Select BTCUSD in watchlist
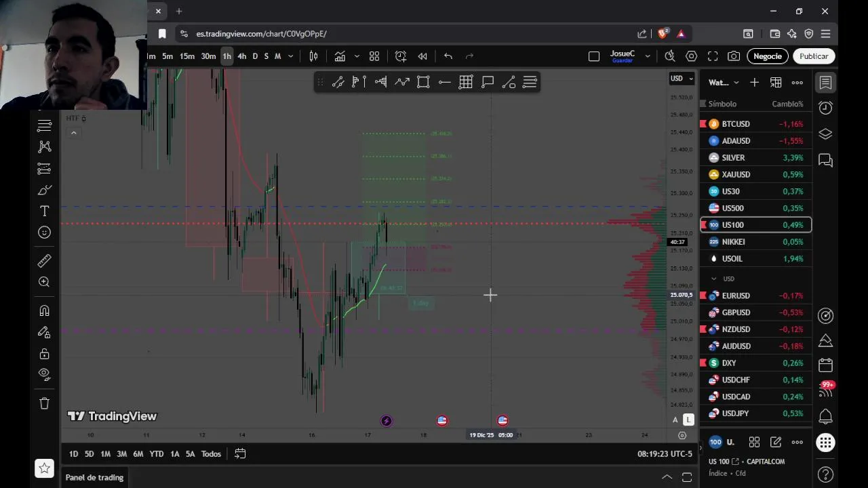 (755, 124)
